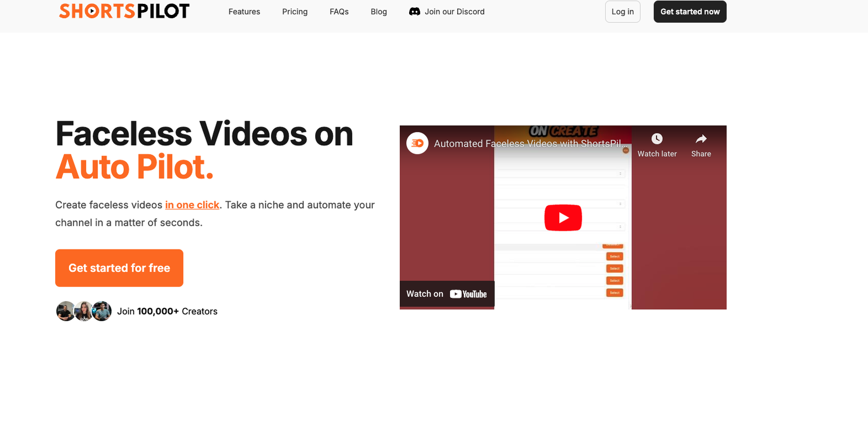Click the third creator avatar

point(102,311)
